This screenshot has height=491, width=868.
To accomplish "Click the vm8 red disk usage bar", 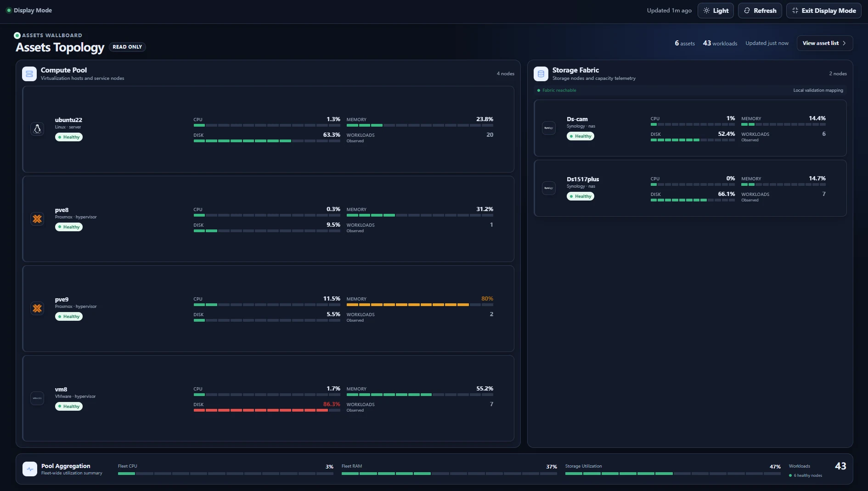I will 267,410.
